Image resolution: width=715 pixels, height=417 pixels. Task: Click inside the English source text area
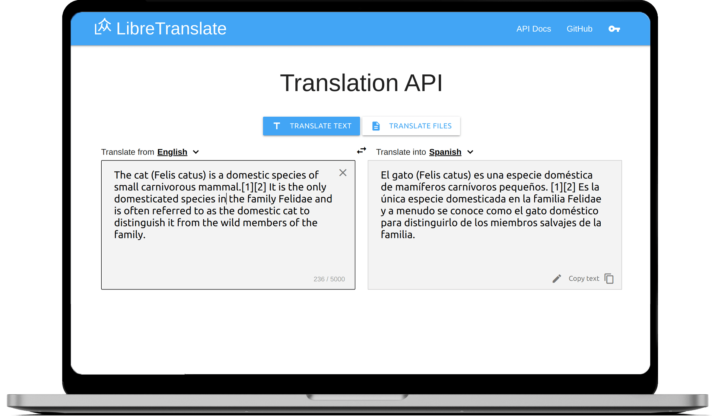228,224
